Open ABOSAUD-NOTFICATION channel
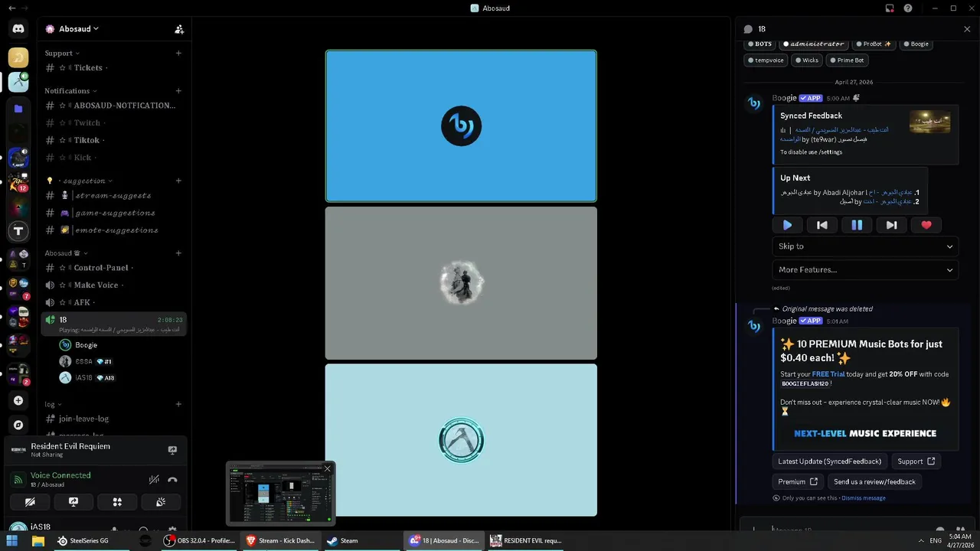Image resolution: width=980 pixels, height=551 pixels. coord(113,106)
